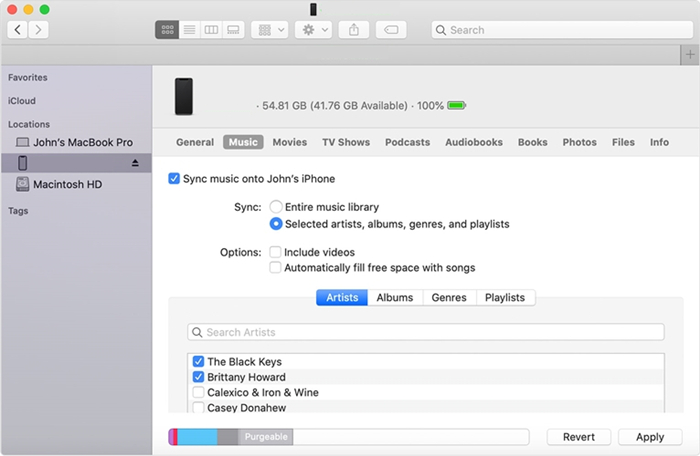Image resolution: width=700 pixels, height=456 pixels.
Task: Open the General tab
Action: point(195,142)
